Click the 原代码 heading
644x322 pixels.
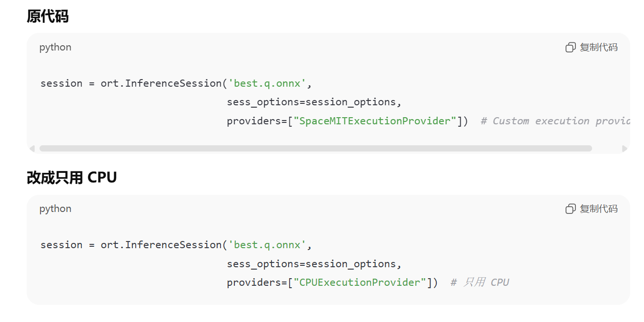48,16
